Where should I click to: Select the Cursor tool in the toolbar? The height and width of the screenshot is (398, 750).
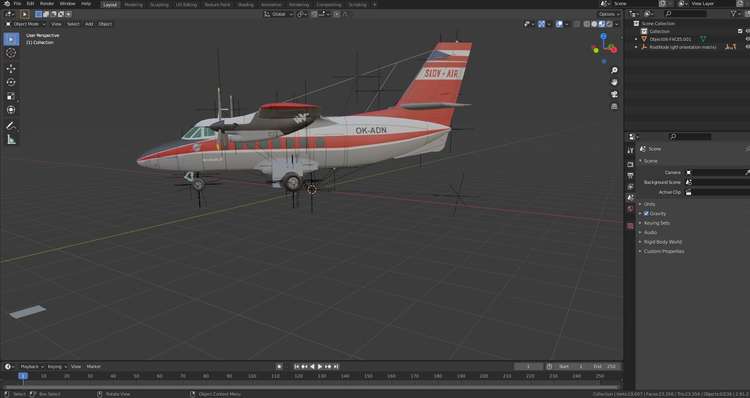click(x=11, y=53)
